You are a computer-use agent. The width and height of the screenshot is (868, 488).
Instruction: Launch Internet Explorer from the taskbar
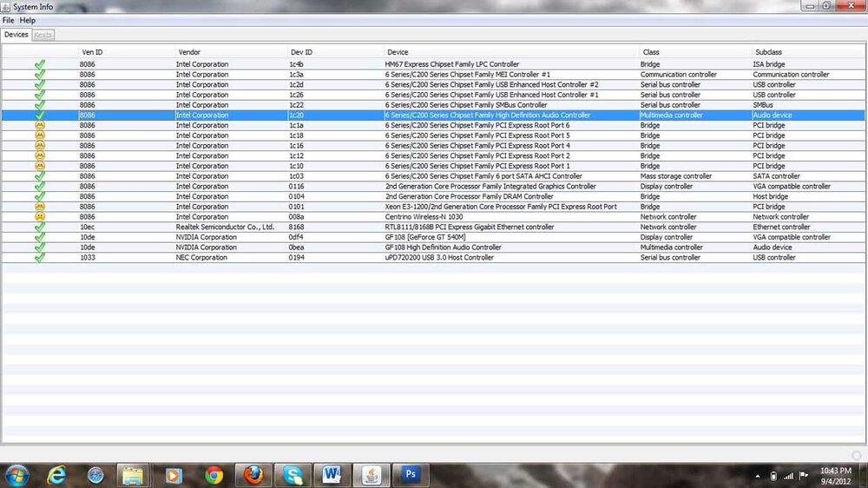(x=57, y=475)
